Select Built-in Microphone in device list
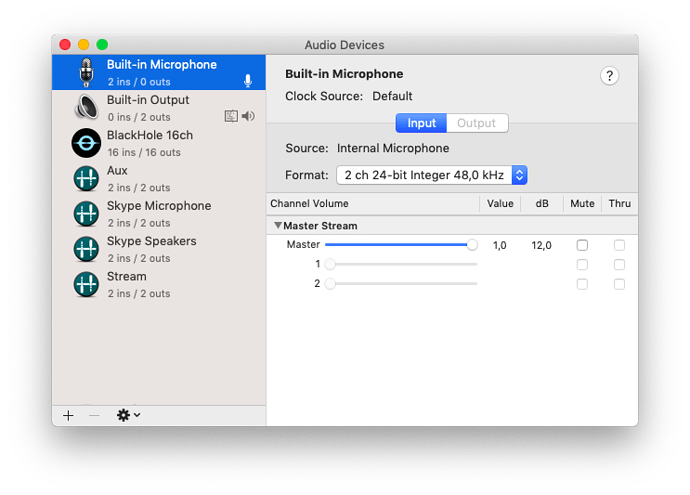Image resolution: width=690 pixels, height=495 pixels. coord(159,73)
